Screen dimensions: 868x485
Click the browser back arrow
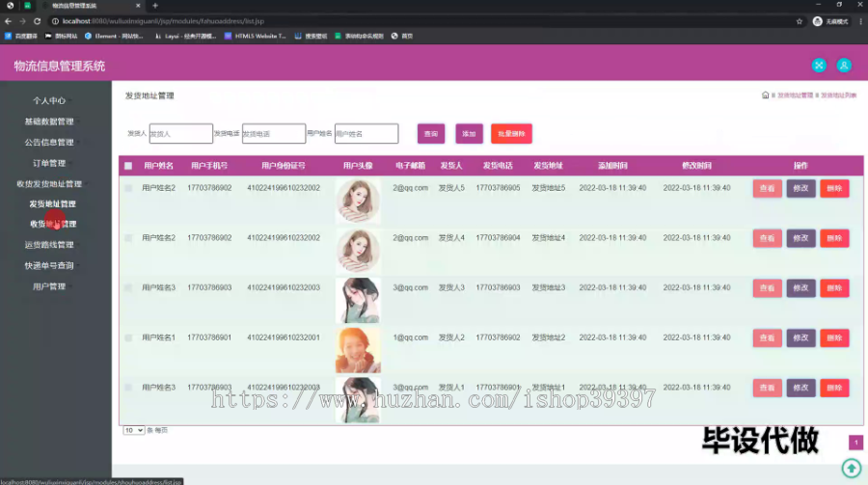[8, 21]
